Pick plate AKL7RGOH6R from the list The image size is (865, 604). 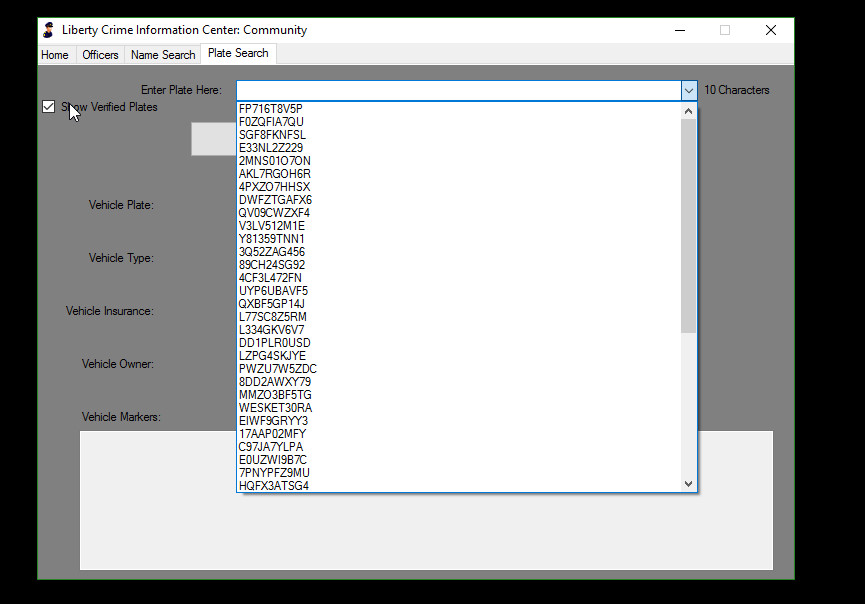coord(275,174)
